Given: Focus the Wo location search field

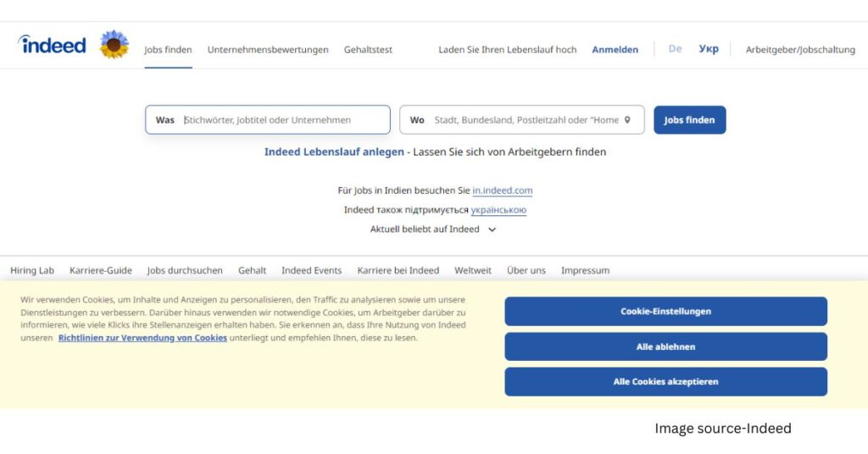Looking at the screenshot, I should pos(522,120).
